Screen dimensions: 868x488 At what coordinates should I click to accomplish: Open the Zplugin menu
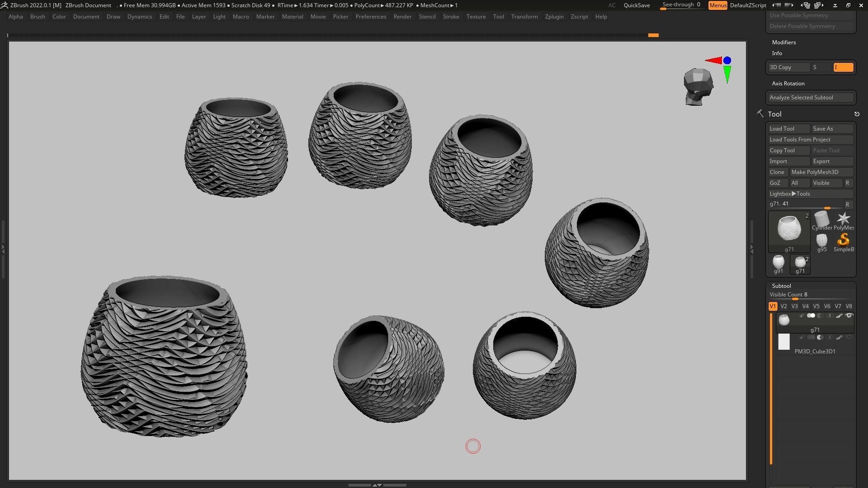(554, 17)
